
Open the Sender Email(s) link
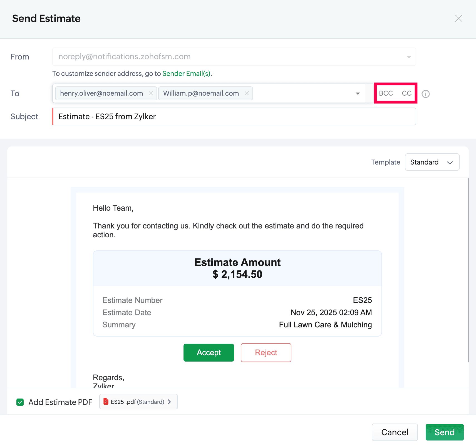pos(186,74)
